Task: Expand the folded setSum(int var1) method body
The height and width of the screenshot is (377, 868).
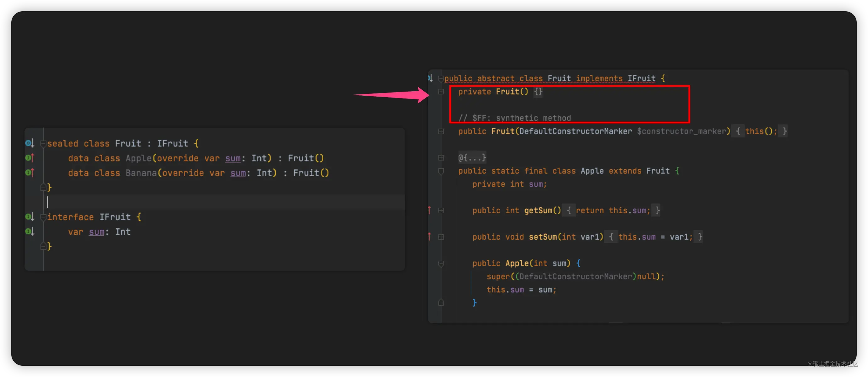Action: point(441,236)
